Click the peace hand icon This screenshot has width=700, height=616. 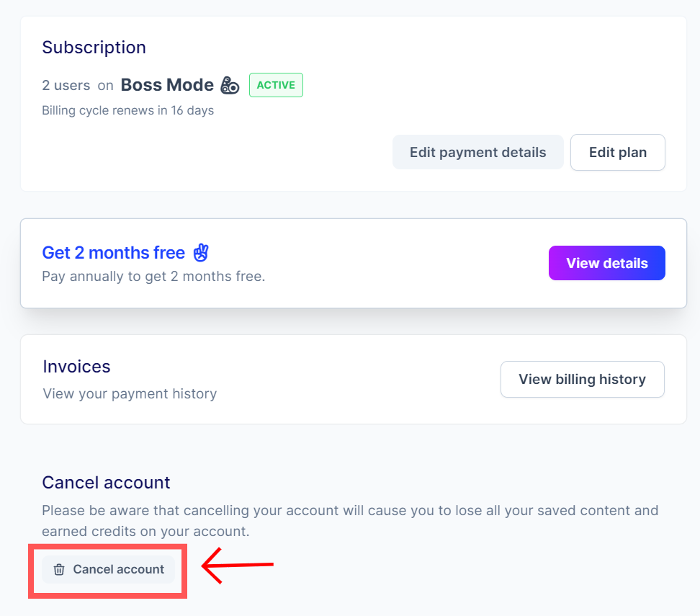201,252
